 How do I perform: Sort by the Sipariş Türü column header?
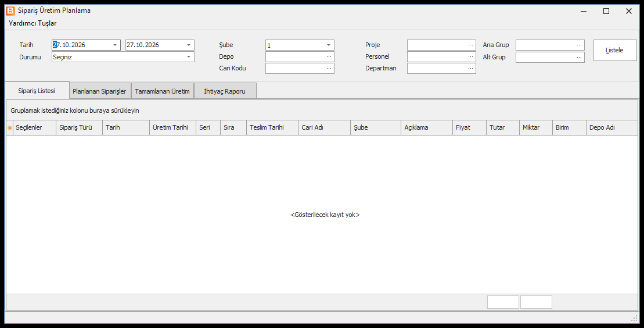80,127
